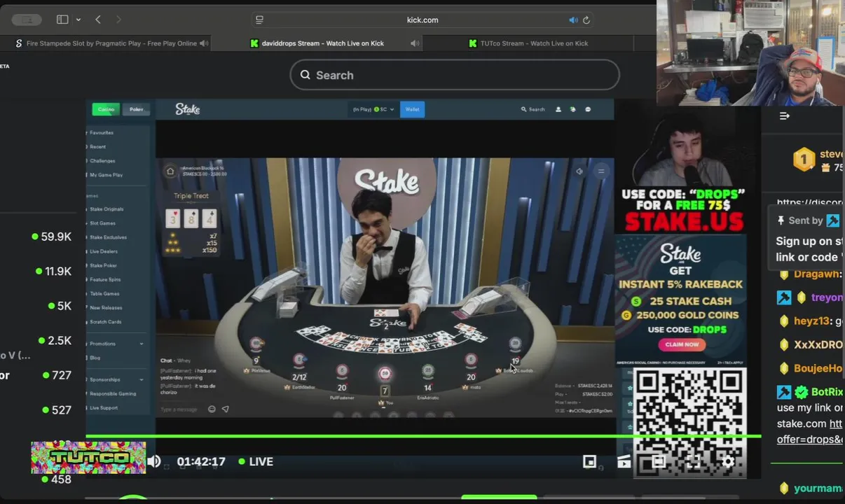Open Live Dealers in sidebar
This screenshot has height=504, width=845.
pos(104,251)
